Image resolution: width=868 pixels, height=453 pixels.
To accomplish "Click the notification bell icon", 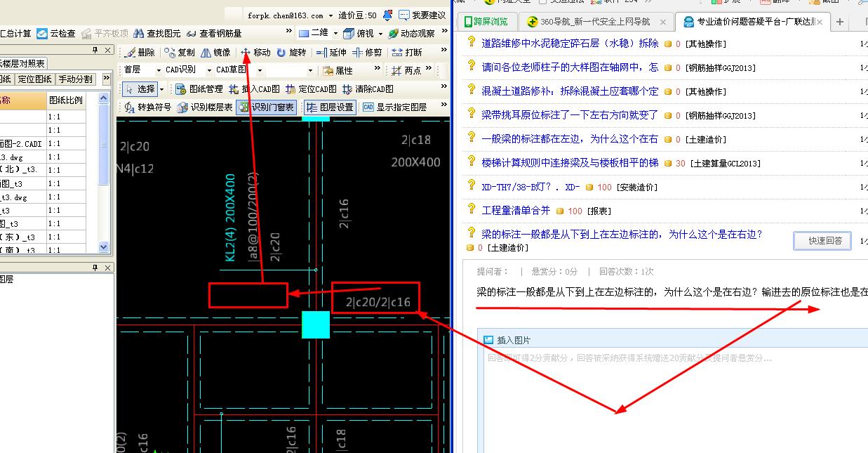I will [x=387, y=15].
